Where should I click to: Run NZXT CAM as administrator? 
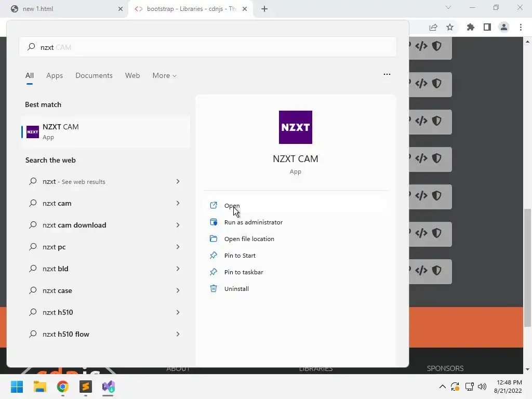(253, 222)
